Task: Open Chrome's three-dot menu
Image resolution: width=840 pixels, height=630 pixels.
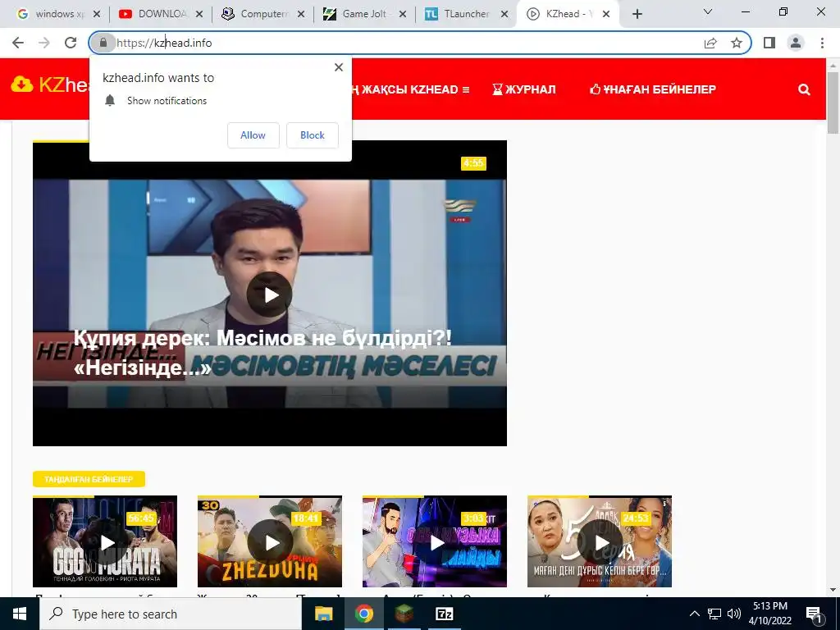Action: pos(822,43)
